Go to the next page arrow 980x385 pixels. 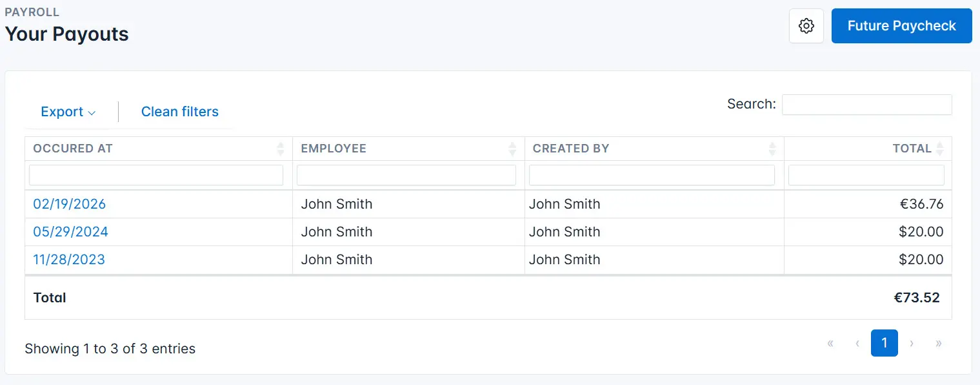click(x=912, y=343)
